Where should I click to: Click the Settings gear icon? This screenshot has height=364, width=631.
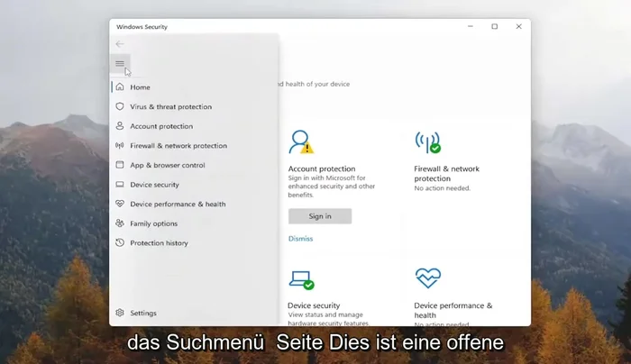pos(120,313)
